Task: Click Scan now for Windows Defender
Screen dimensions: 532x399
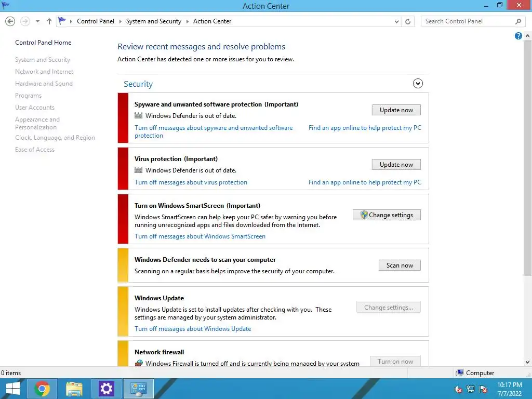Action: [x=400, y=265]
